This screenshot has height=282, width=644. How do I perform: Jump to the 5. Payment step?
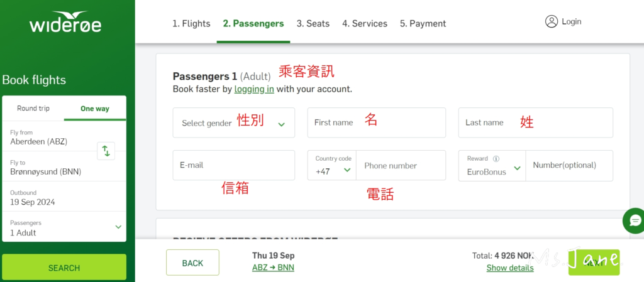[423, 24]
